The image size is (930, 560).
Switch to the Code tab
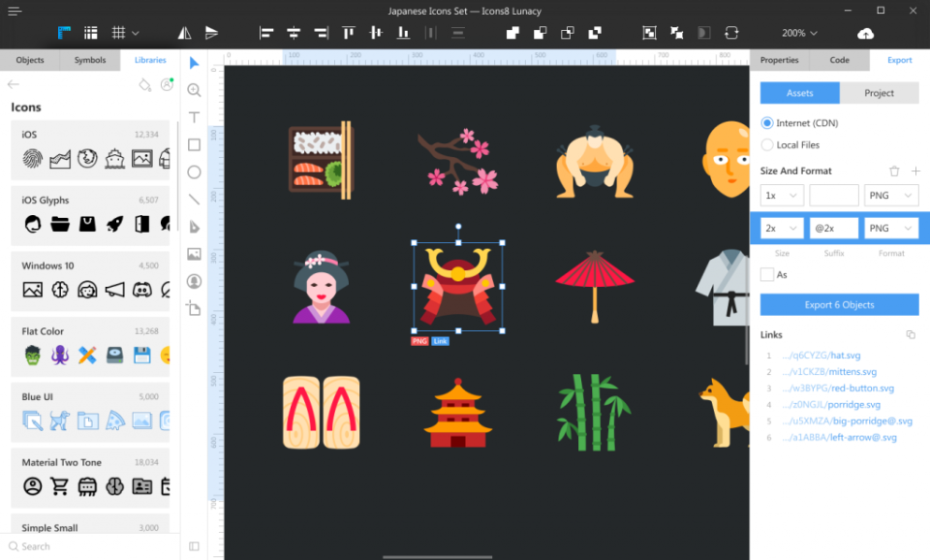(839, 59)
